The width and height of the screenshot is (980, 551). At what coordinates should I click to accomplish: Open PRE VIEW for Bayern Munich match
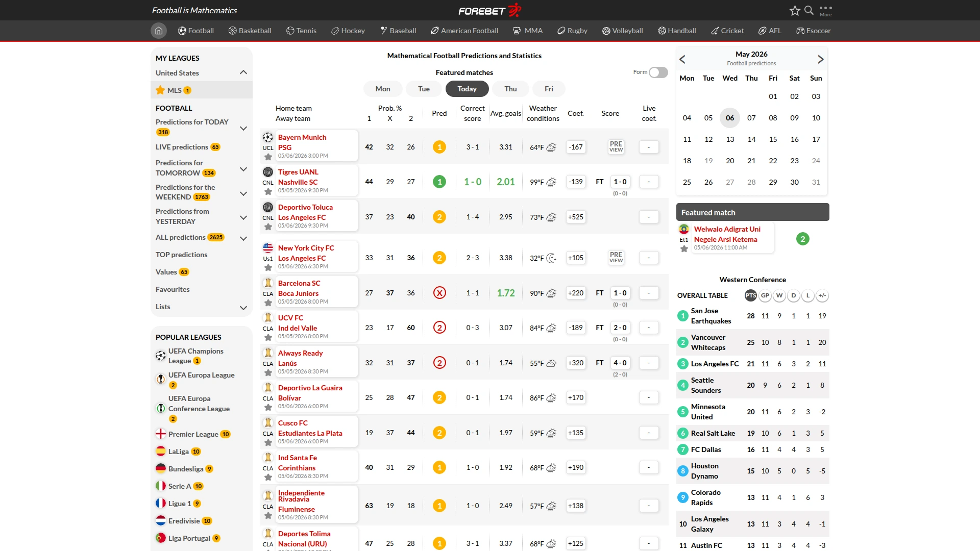pos(616,147)
